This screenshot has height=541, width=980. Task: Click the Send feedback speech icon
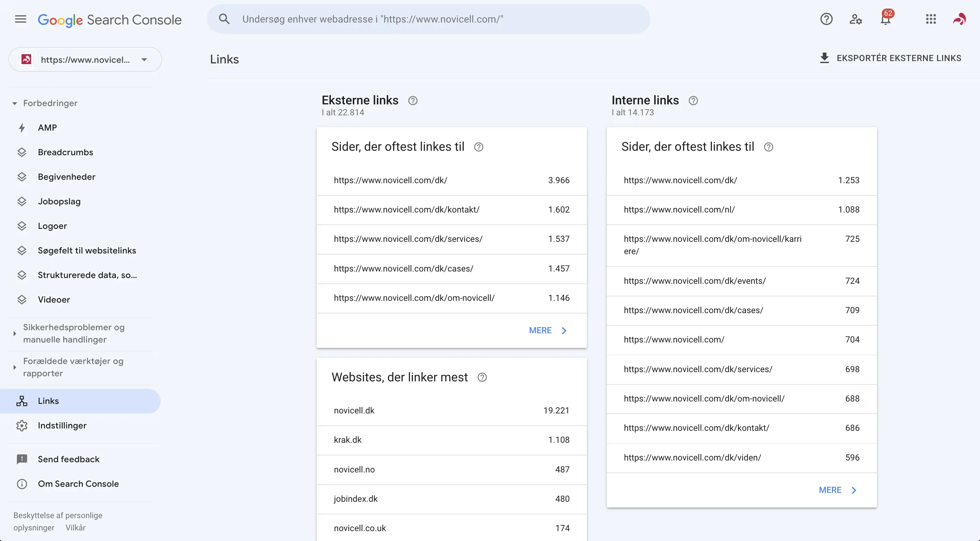tap(22, 459)
